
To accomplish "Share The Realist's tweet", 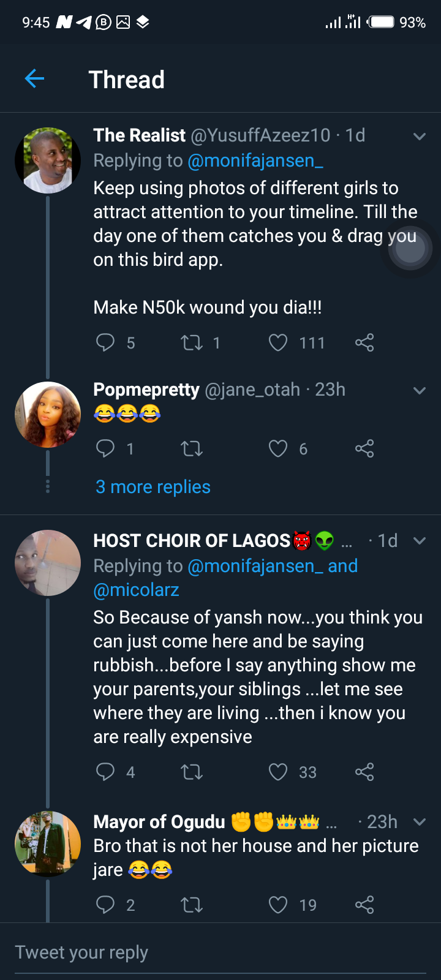I will [x=364, y=342].
